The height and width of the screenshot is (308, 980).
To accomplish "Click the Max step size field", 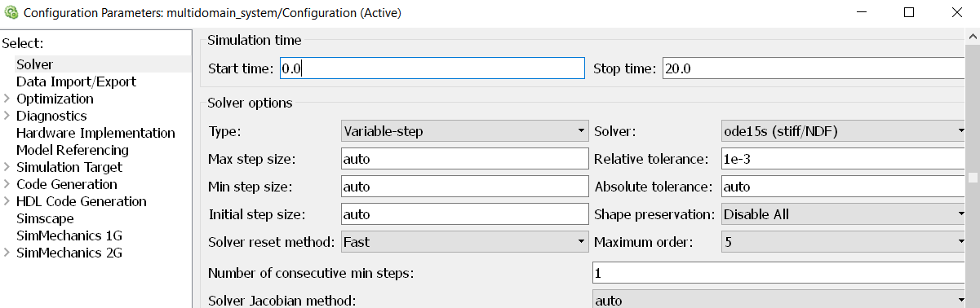I will tap(464, 158).
